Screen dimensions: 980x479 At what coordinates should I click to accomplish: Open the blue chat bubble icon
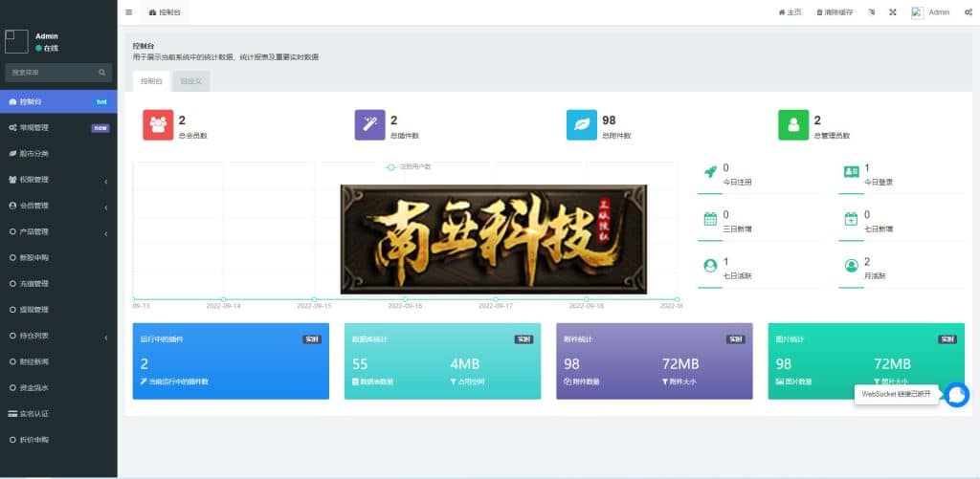tap(957, 395)
